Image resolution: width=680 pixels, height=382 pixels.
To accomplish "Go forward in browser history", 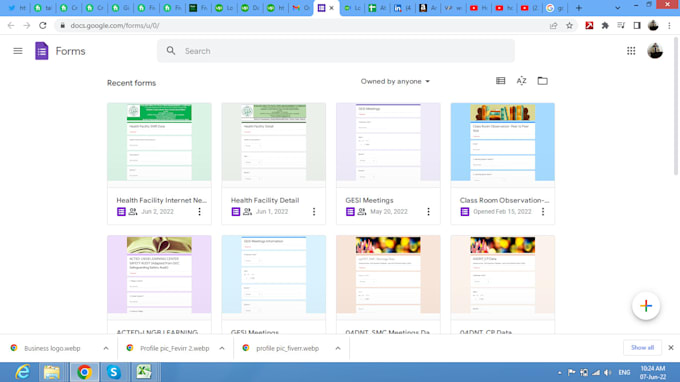I will click(x=27, y=26).
